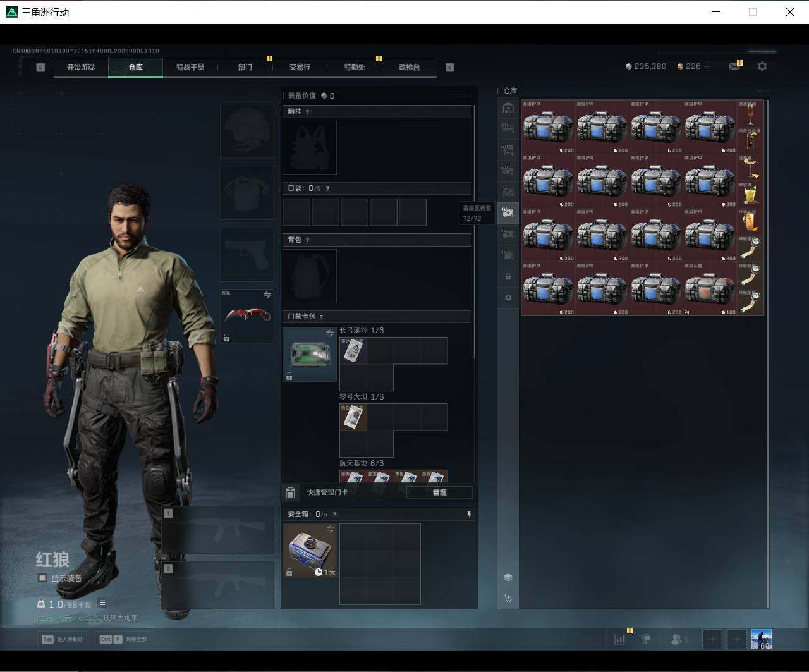The height and width of the screenshot is (672, 809).
Task: Click the 装备价值 equipment value label
Action: (302, 95)
